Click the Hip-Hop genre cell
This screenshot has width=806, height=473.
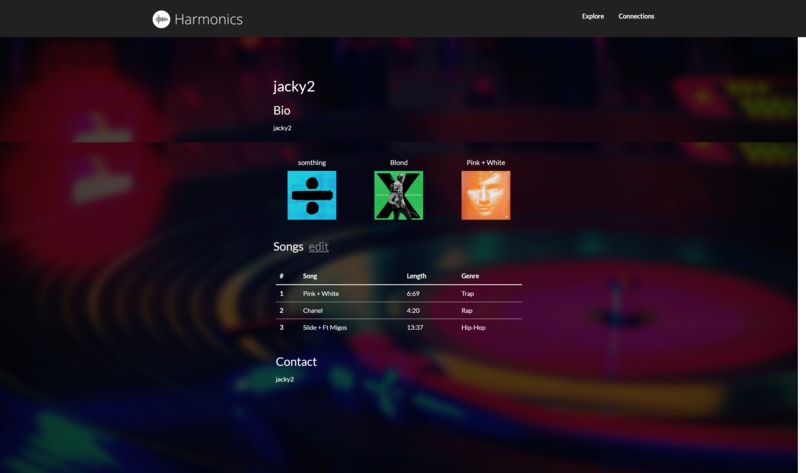[473, 328]
